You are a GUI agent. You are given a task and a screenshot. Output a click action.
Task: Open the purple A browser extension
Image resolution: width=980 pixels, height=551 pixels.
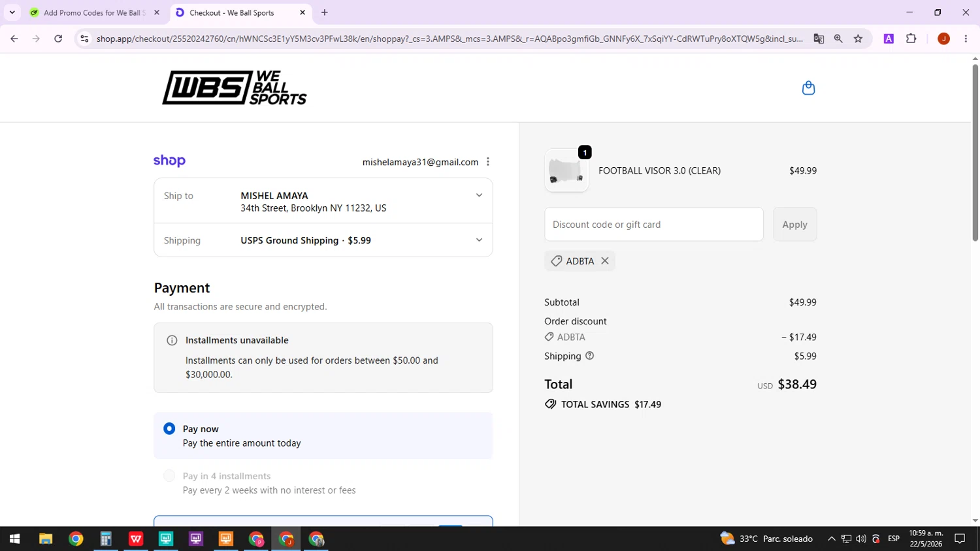(x=889, y=39)
